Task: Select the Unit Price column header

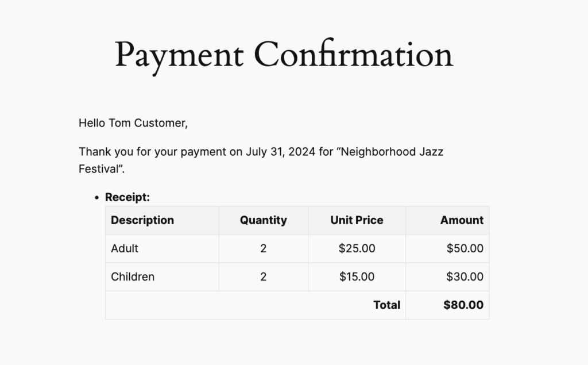Action: click(357, 220)
